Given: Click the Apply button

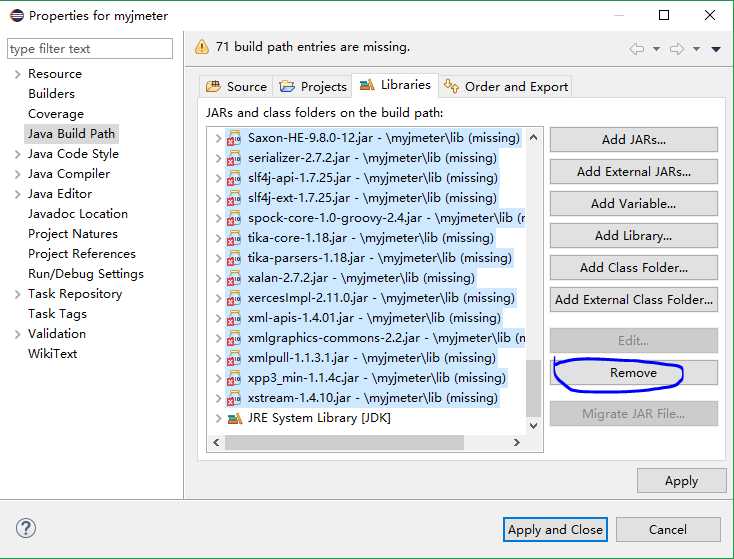Looking at the screenshot, I should (682, 480).
